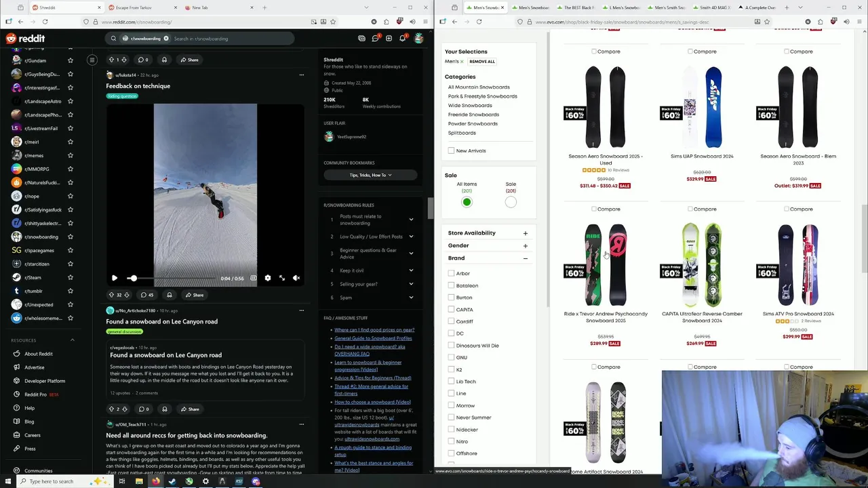Open CAPiTA Ultrafear Reverse Camber thumbnail
Image resolution: width=868 pixels, height=488 pixels.
(x=702, y=264)
